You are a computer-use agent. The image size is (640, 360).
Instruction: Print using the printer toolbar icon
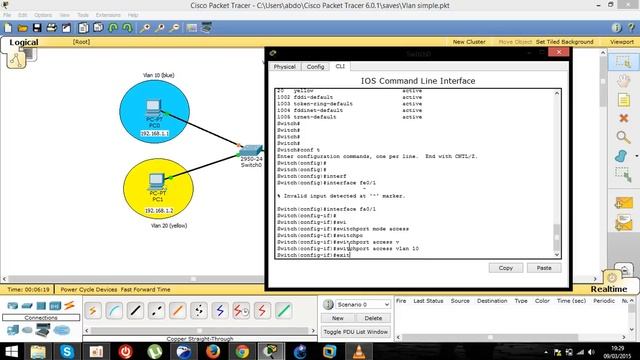[51, 28]
